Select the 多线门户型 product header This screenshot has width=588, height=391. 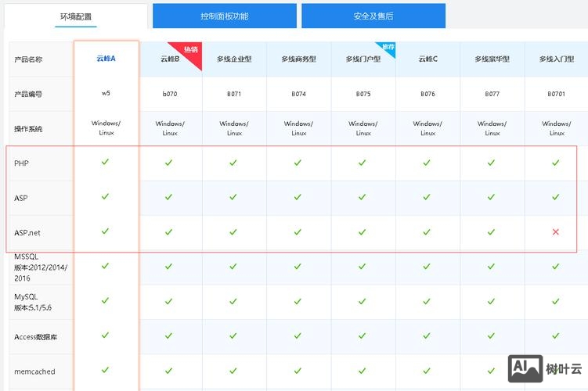click(x=363, y=59)
